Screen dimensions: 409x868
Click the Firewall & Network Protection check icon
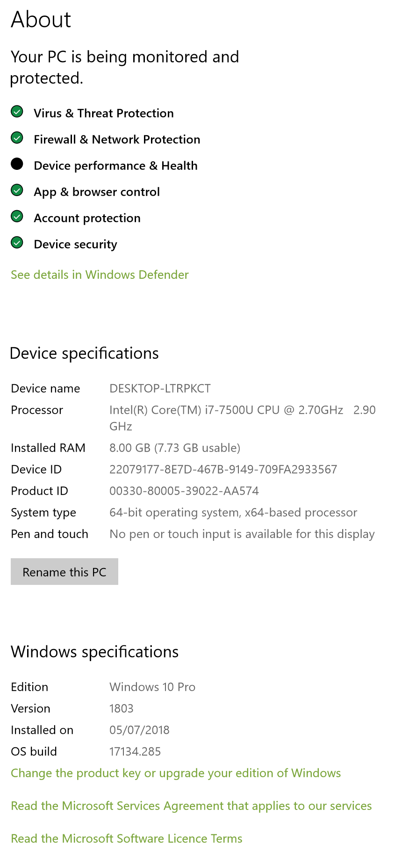point(17,138)
